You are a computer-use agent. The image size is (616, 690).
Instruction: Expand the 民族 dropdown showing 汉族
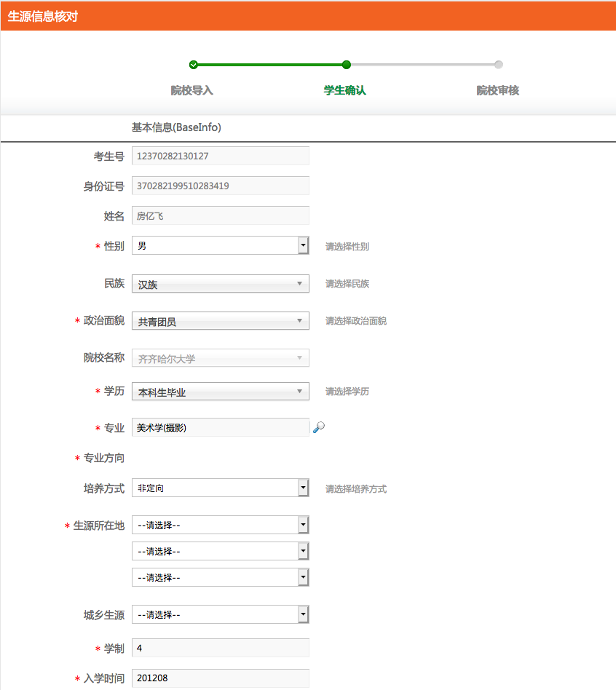coord(220,284)
